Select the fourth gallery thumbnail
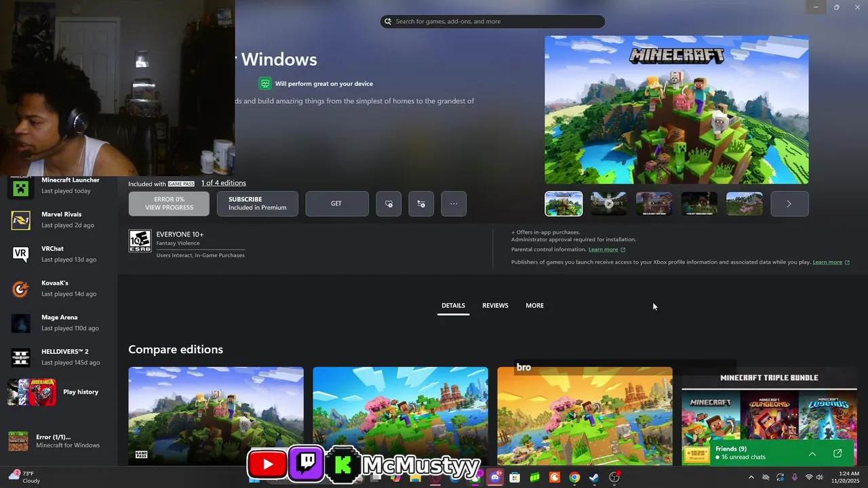This screenshot has height=488, width=868. [699, 204]
